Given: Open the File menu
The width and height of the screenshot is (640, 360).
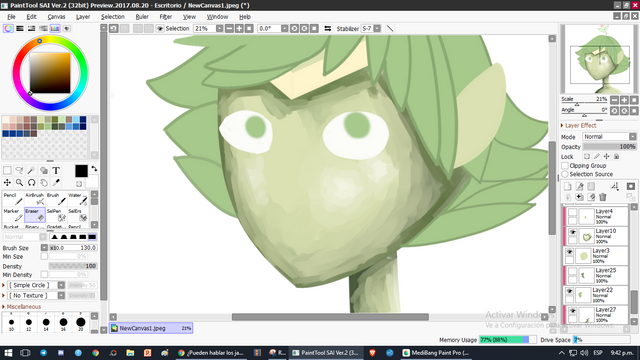Looking at the screenshot, I should [x=11, y=17].
